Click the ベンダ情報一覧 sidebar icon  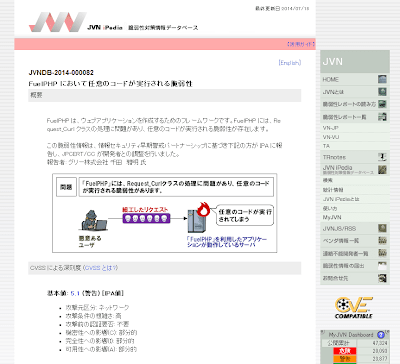(x=382, y=241)
